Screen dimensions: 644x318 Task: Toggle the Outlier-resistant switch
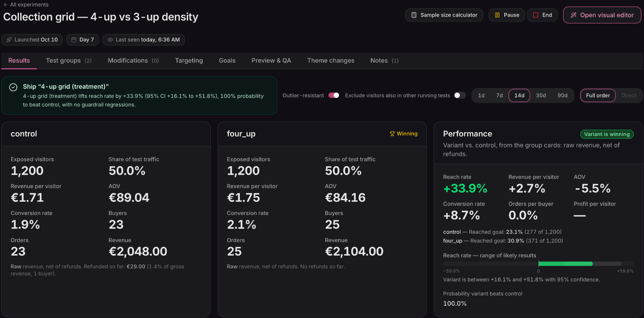pos(333,95)
